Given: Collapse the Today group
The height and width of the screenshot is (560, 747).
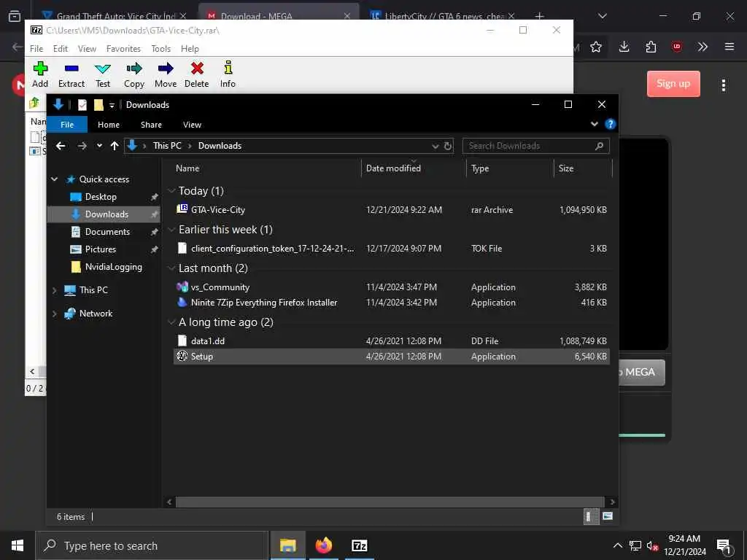Looking at the screenshot, I should 171,191.
